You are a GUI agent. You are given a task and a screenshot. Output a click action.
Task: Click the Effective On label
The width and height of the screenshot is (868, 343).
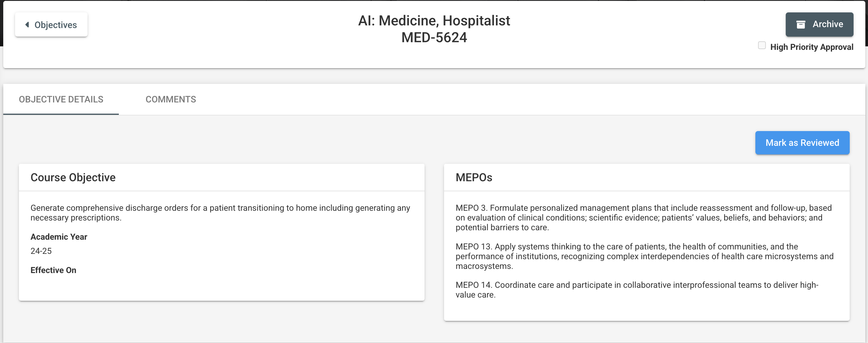coord(53,270)
